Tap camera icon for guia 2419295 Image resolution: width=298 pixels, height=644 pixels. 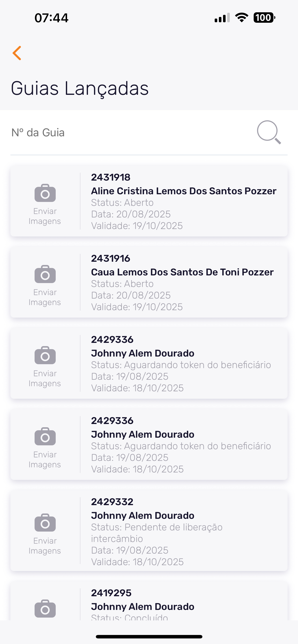(x=45, y=609)
